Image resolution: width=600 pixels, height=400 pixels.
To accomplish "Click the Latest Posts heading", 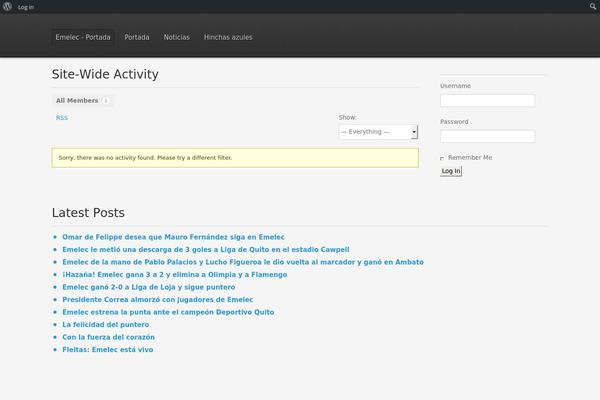I will coord(88,213).
